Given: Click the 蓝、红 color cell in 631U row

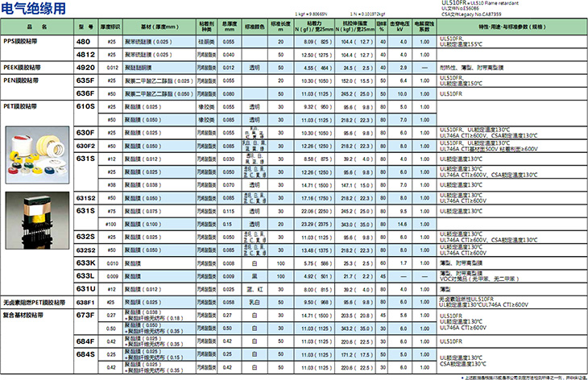Looking at the screenshot, I should pos(255,289).
